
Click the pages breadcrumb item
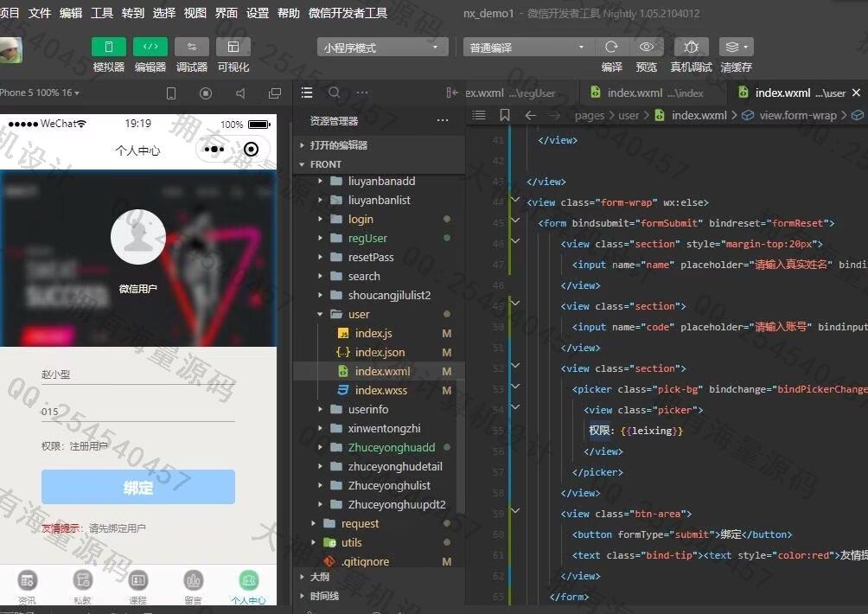point(590,115)
